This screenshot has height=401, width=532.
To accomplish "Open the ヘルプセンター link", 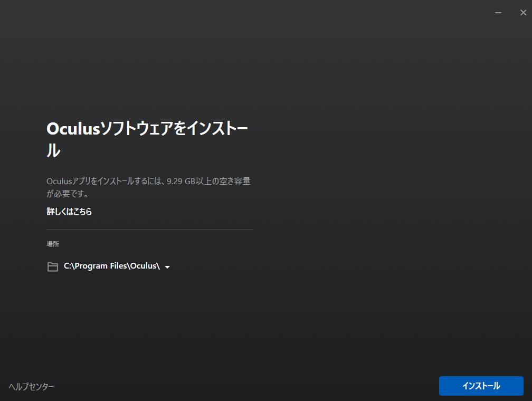I will [31, 387].
